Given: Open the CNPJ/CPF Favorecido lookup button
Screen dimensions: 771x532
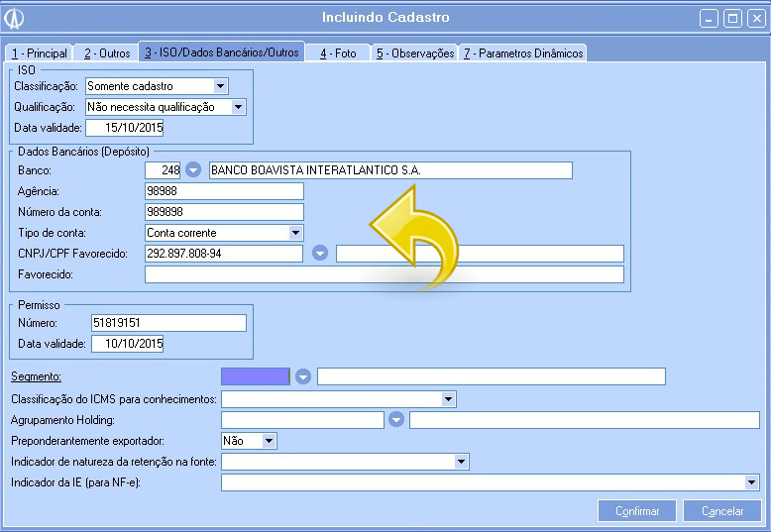Looking at the screenshot, I should point(320,254).
